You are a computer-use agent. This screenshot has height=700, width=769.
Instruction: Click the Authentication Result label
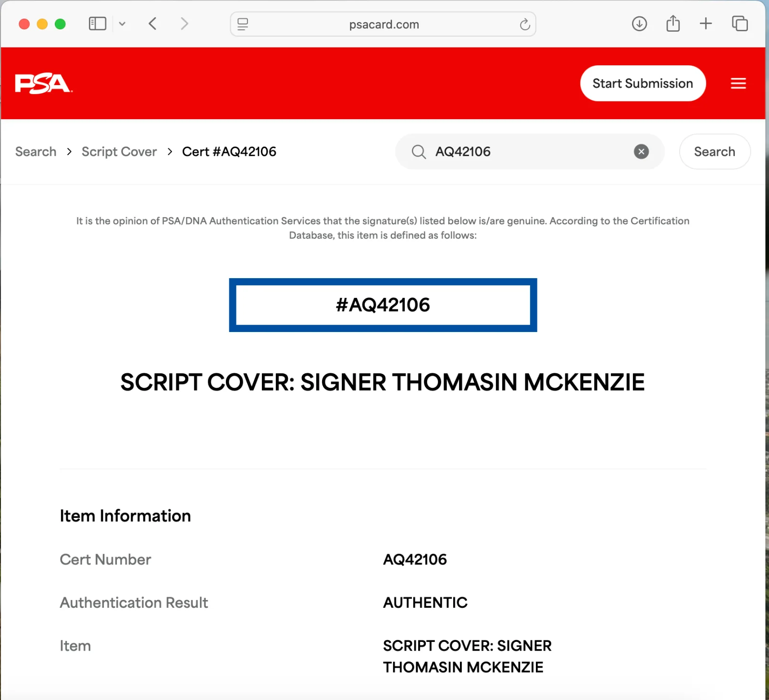point(134,603)
